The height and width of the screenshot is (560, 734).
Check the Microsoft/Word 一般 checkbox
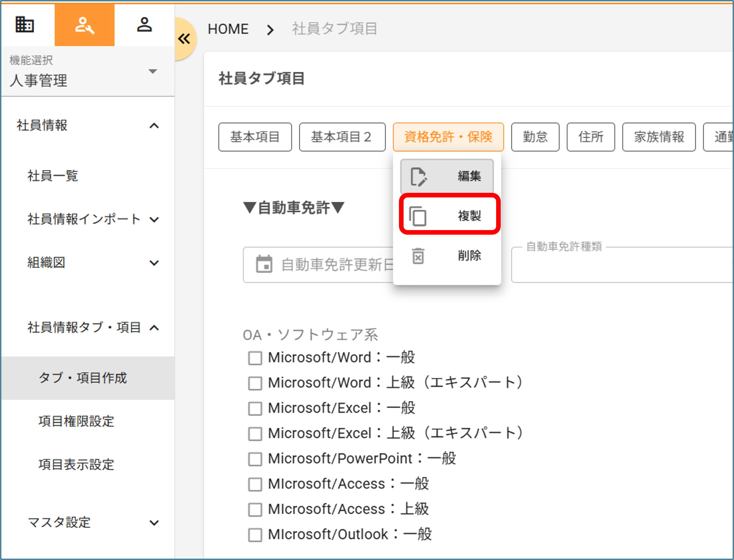point(255,358)
